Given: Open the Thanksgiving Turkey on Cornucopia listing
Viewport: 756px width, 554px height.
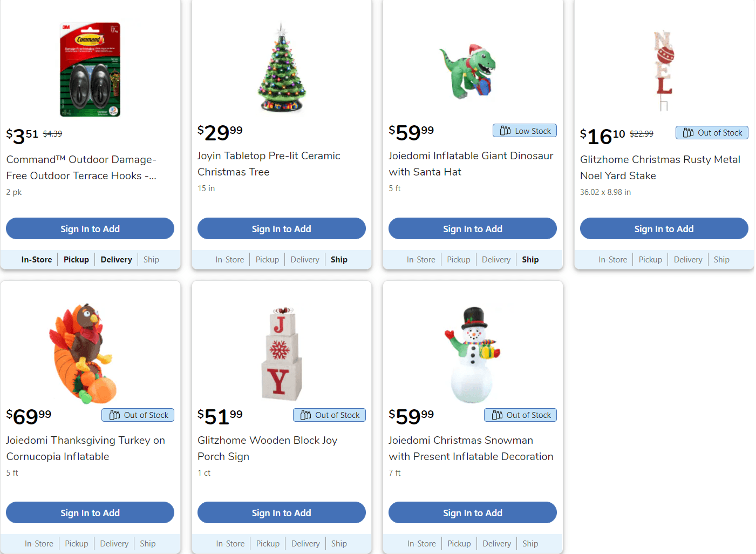Looking at the screenshot, I should [86, 448].
